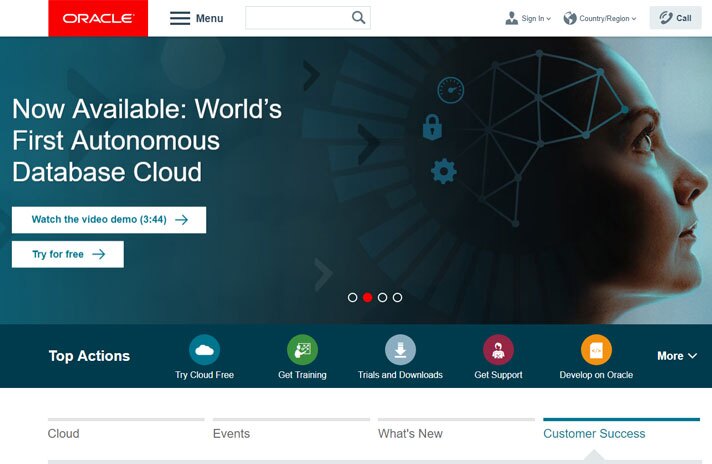Switch to the Customer Success tab

pos(622,431)
